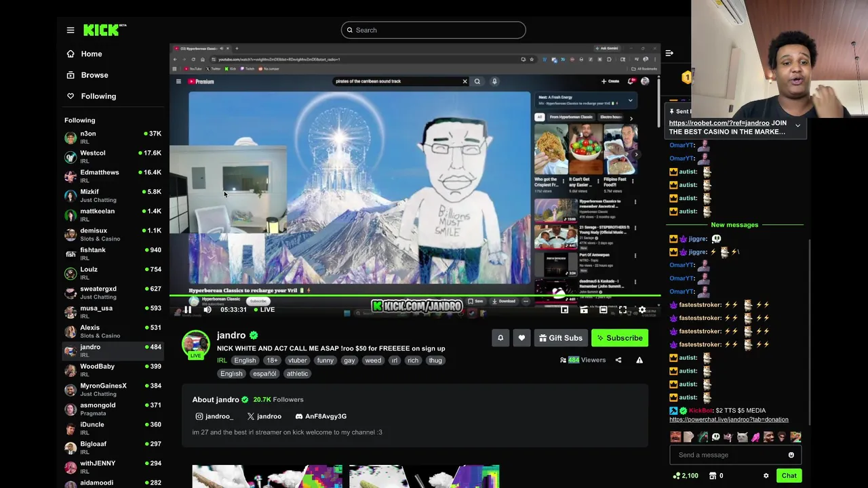Jump to New messages in chat

tap(734, 225)
